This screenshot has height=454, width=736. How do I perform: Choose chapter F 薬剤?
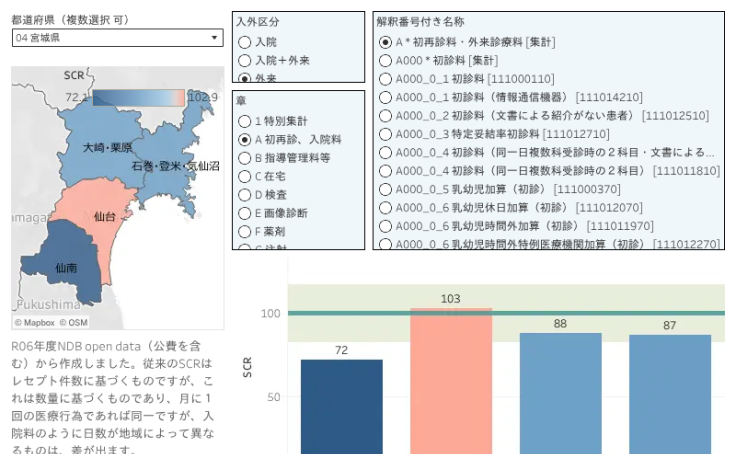[245, 232]
